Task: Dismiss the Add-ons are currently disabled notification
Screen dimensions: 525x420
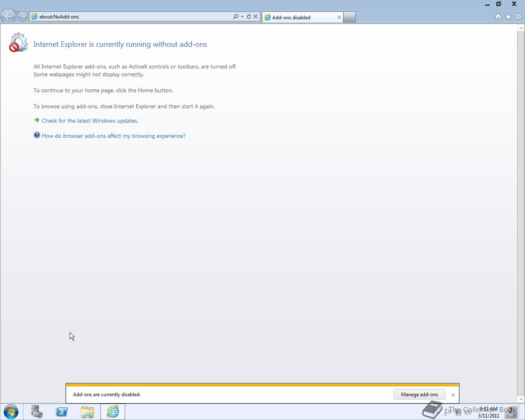Action: tap(453, 395)
